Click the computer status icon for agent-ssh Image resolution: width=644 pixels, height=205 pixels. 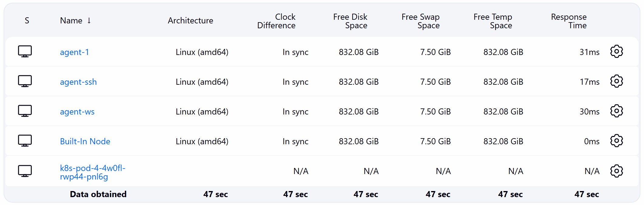25,81
